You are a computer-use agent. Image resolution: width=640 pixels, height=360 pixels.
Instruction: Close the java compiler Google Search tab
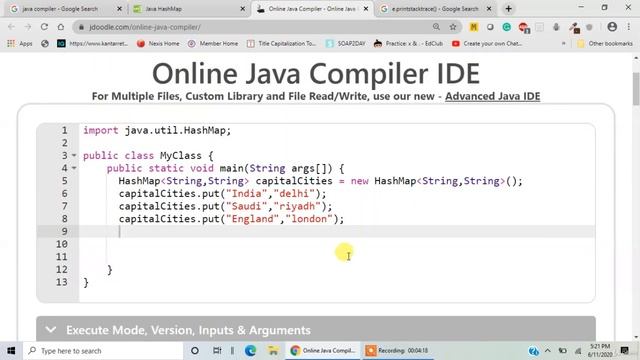pyautogui.click(x=119, y=9)
